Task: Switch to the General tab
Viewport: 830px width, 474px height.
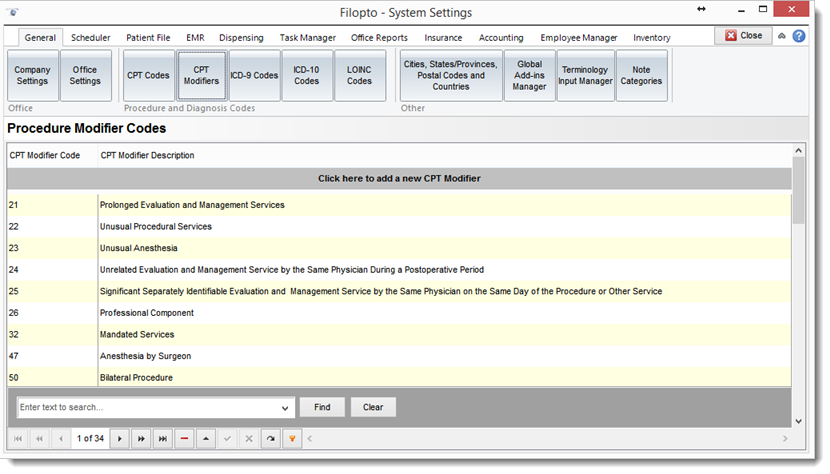Action: pyautogui.click(x=40, y=38)
